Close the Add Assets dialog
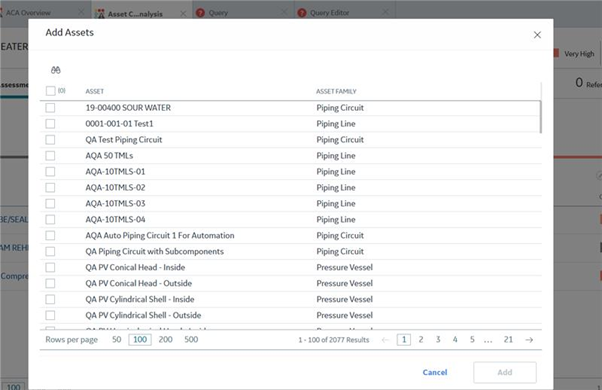The height and width of the screenshot is (390, 602). click(x=537, y=35)
